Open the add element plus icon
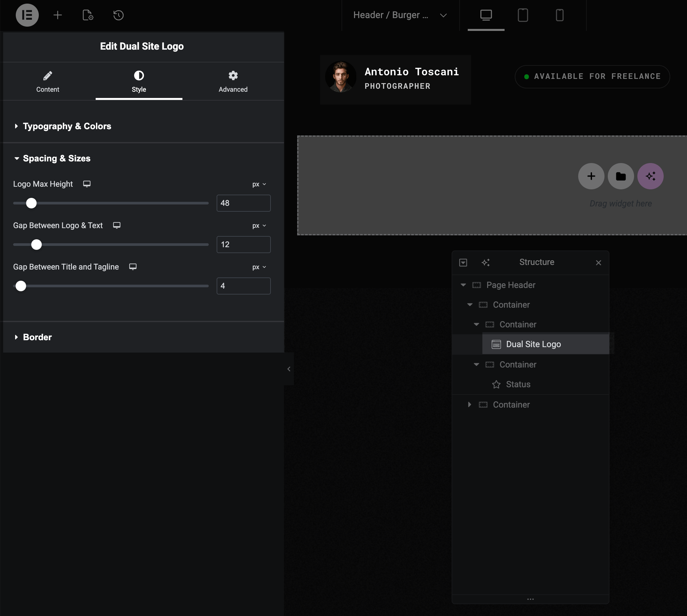687x616 pixels. pyautogui.click(x=58, y=15)
